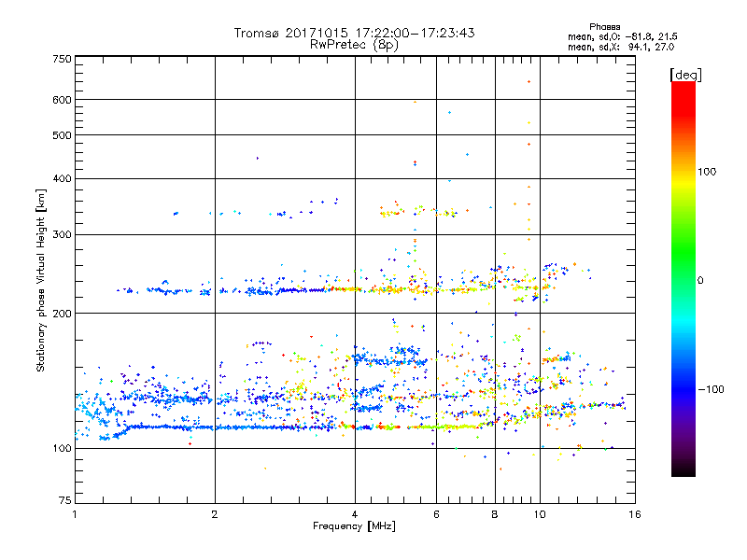Image resolution: width=747 pixels, height=560 pixels.
Task: Click the x-axis label '6'
Action: pyautogui.click(x=436, y=514)
